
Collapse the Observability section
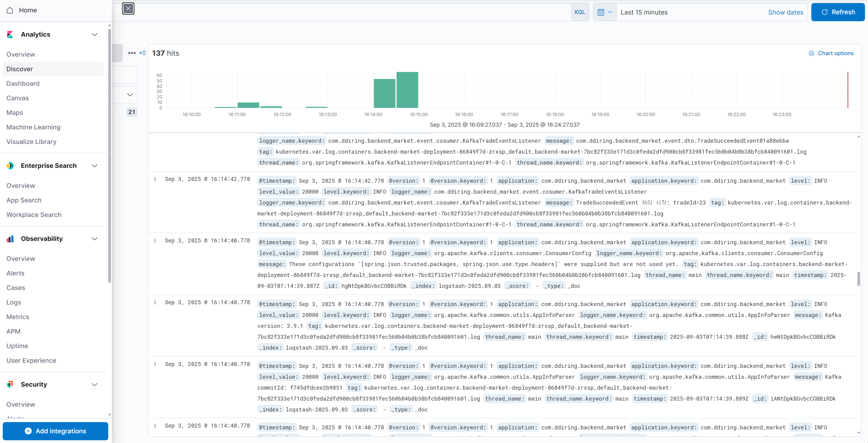click(95, 239)
